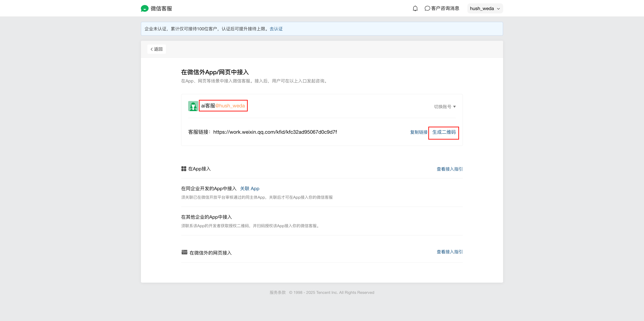The width and height of the screenshot is (644, 321).
Task: Click the 在同企业开发的App中接入 text
Action: click(209, 189)
